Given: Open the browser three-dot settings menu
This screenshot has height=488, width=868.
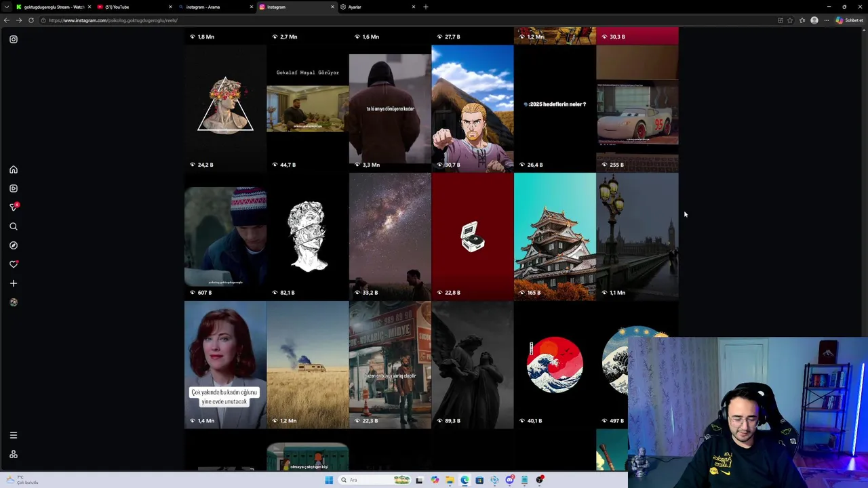Looking at the screenshot, I should click(x=827, y=20).
